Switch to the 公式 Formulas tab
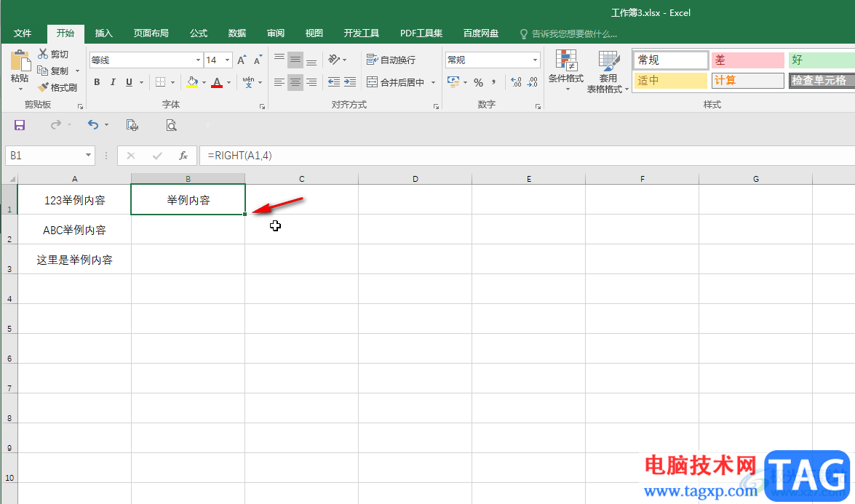The image size is (855, 504). pyautogui.click(x=199, y=33)
